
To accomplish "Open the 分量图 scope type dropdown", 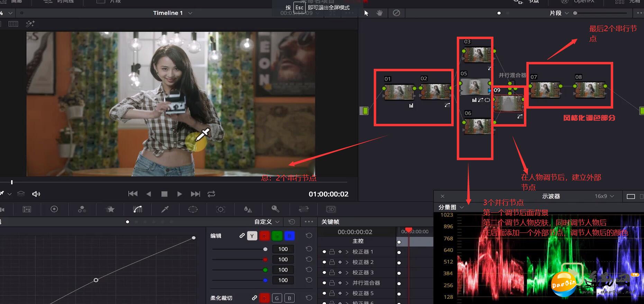I will point(451,207).
